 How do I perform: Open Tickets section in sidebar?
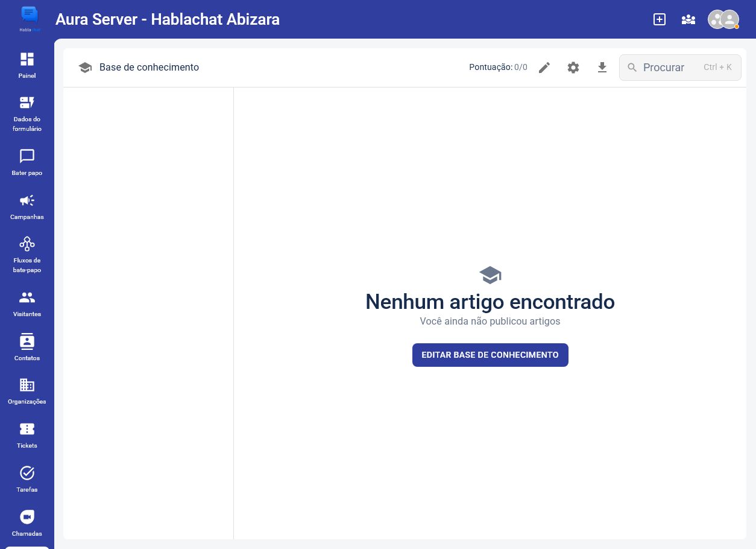(x=27, y=435)
